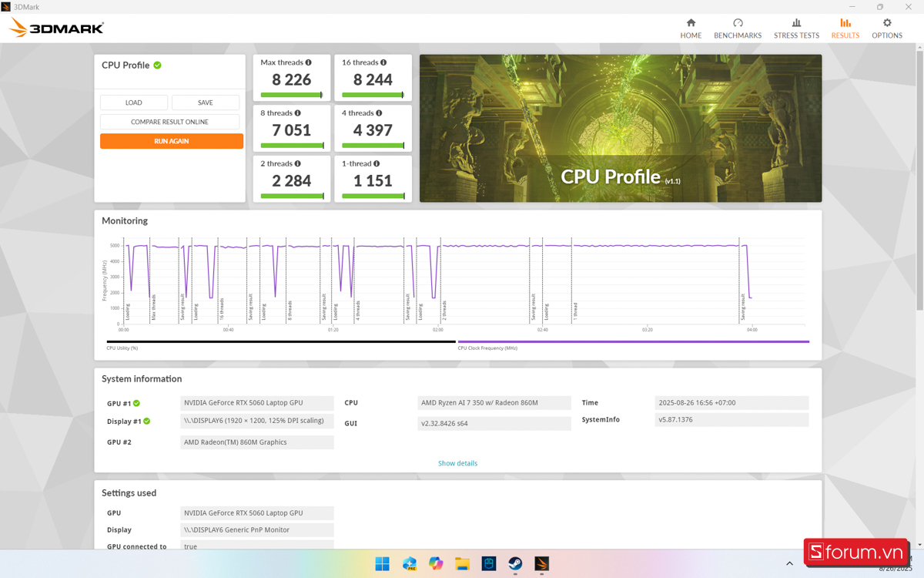Screen dimensions: 924x578
Task: Click the 3DMark taskbar icon
Action: (x=542, y=563)
